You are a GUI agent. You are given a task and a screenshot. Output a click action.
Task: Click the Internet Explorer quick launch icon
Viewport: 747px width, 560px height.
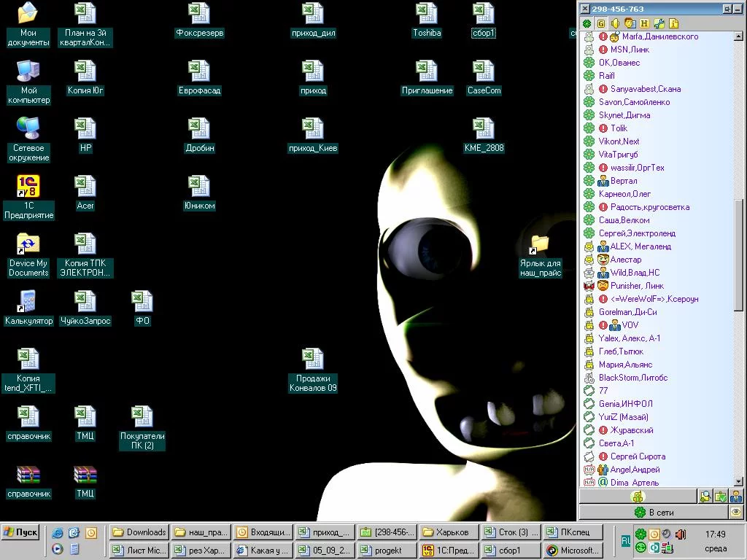tap(58, 533)
